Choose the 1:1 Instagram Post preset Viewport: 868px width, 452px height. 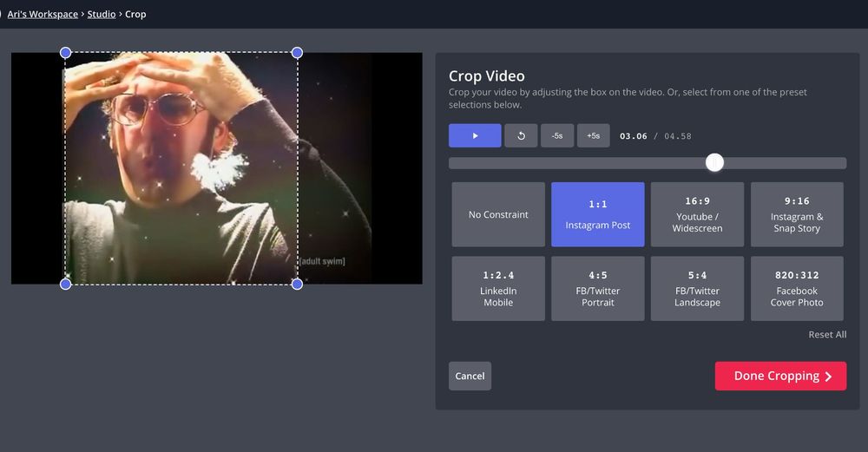click(x=598, y=214)
